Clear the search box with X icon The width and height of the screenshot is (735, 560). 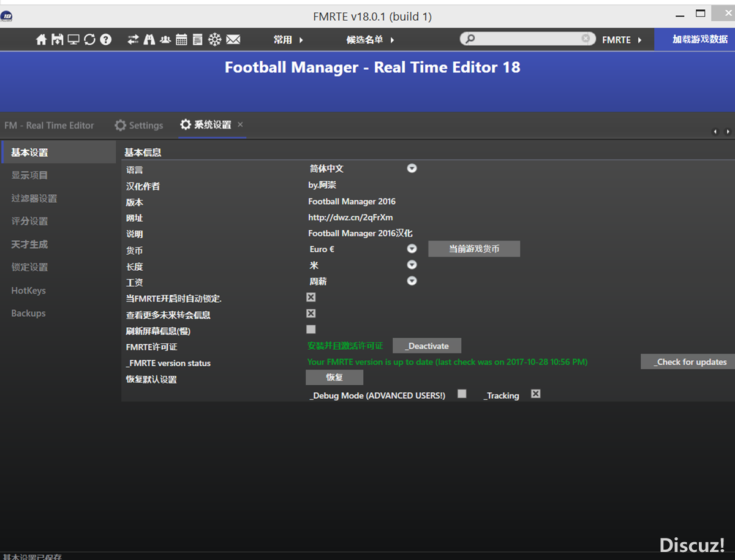tap(586, 39)
